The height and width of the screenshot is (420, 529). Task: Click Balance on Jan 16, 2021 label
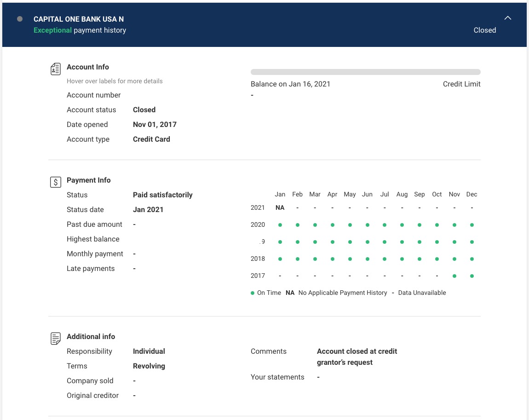pyautogui.click(x=290, y=84)
